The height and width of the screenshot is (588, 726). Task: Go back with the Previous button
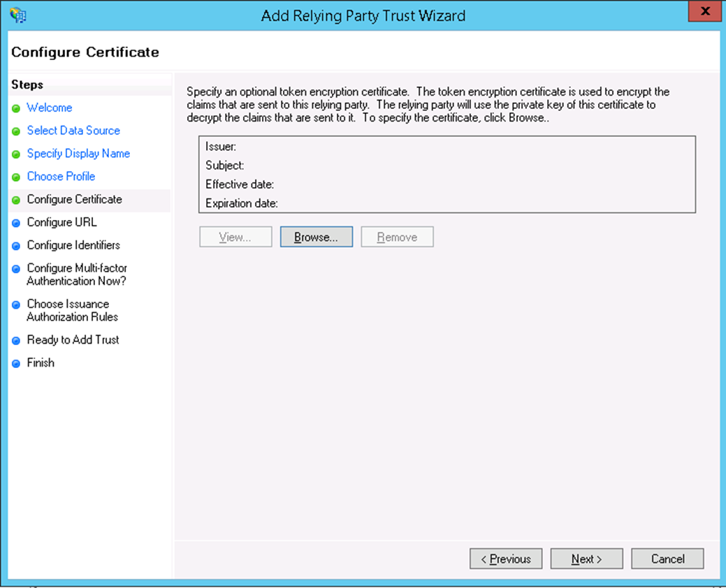point(506,559)
